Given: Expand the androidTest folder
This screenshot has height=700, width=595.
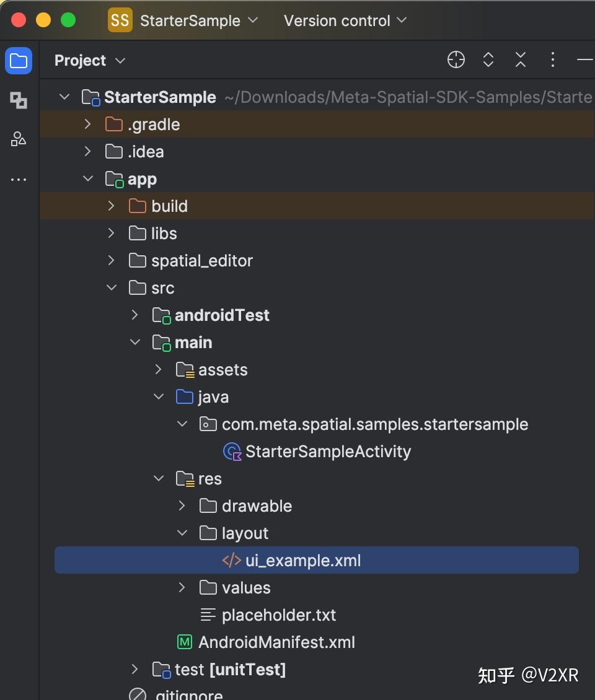Looking at the screenshot, I should (x=135, y=315).
